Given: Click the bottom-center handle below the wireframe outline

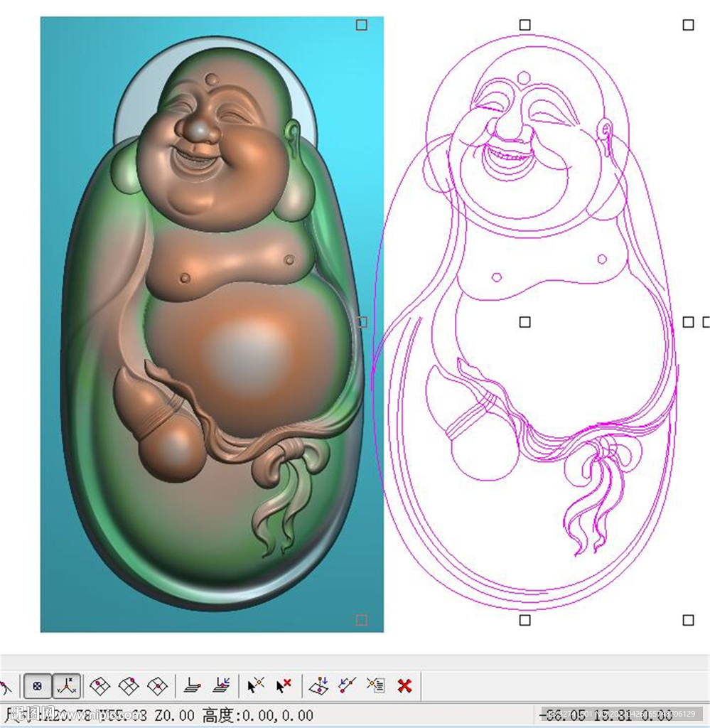Looking at the screenshot, I should point(525,621).
